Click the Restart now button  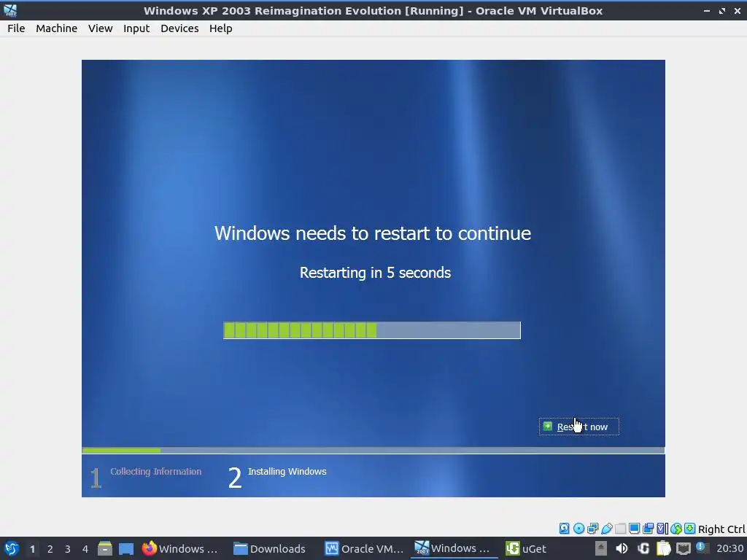pyautogui.click(x=578, y=427)
